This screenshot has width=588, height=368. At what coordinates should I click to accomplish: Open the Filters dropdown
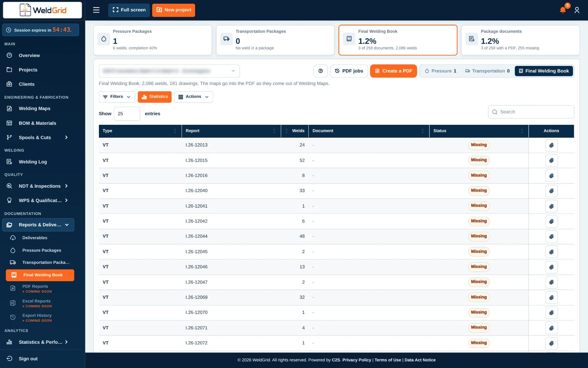pyautogui.click(x=117, y=97)
